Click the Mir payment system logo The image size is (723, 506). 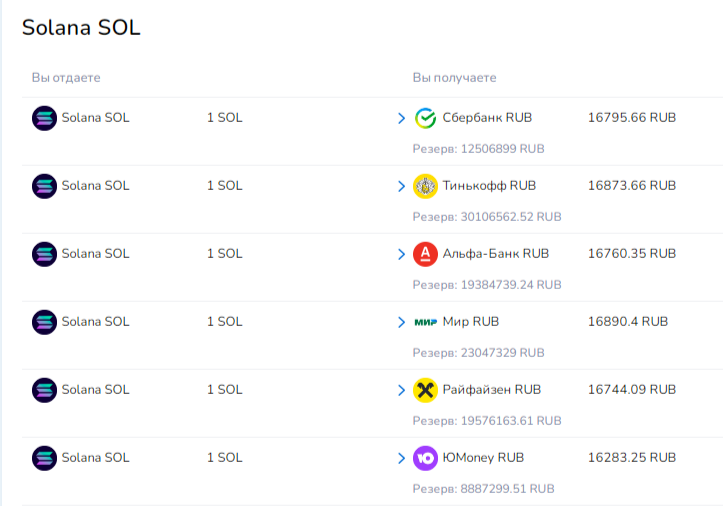[425, 322]
